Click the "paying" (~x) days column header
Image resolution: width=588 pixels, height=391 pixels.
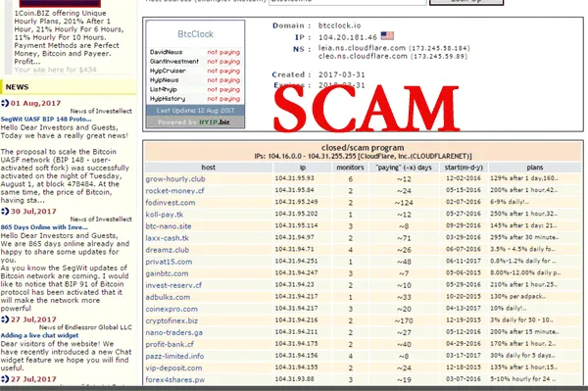pos(404,168)
